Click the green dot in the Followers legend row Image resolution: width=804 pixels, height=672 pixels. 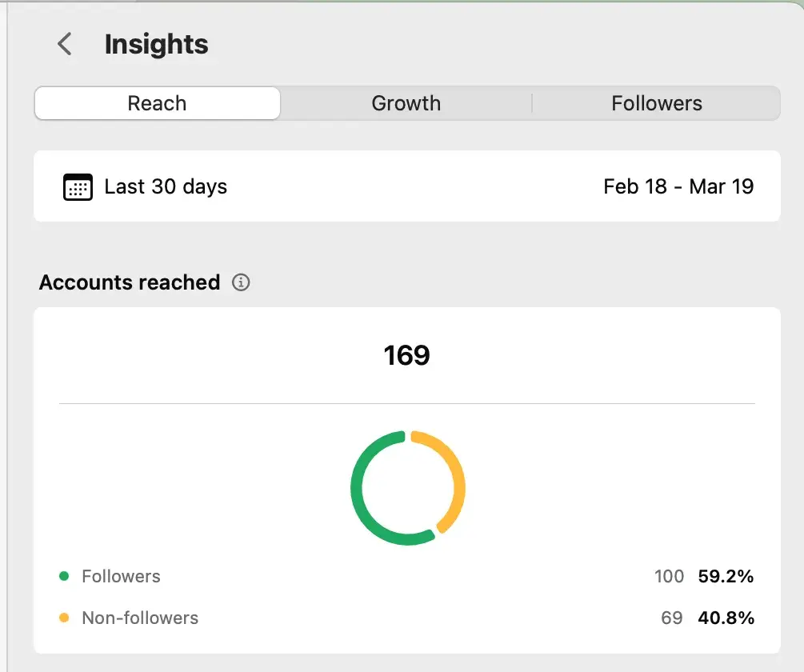point(64,576)
